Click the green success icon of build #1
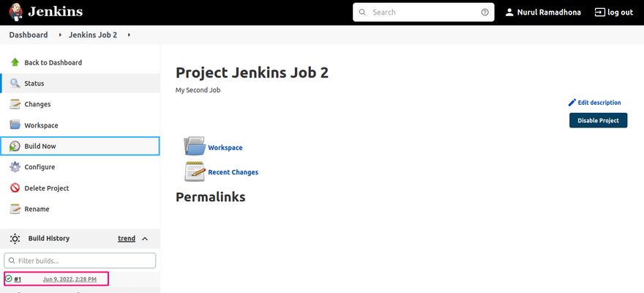Image resolution: width=644 pixels, height=293 pixels. point(9,279)
